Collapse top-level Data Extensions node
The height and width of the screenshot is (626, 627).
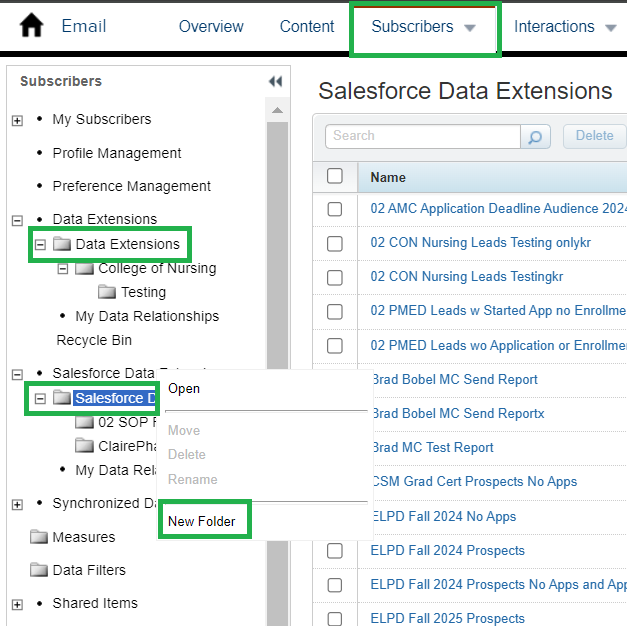17,220
